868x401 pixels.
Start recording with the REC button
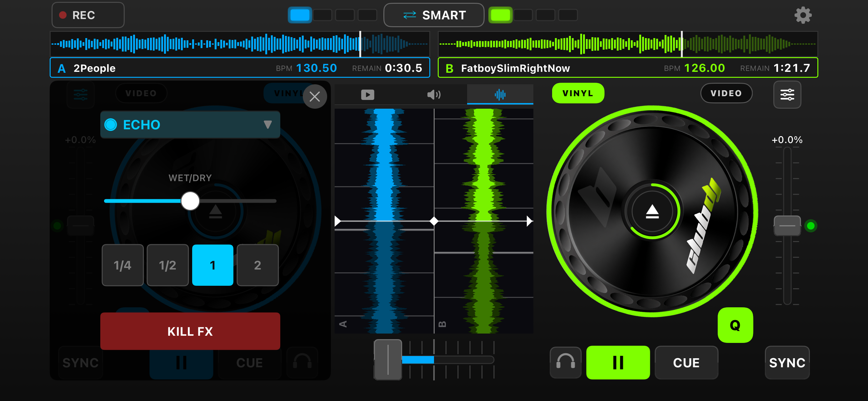(88, 15)
